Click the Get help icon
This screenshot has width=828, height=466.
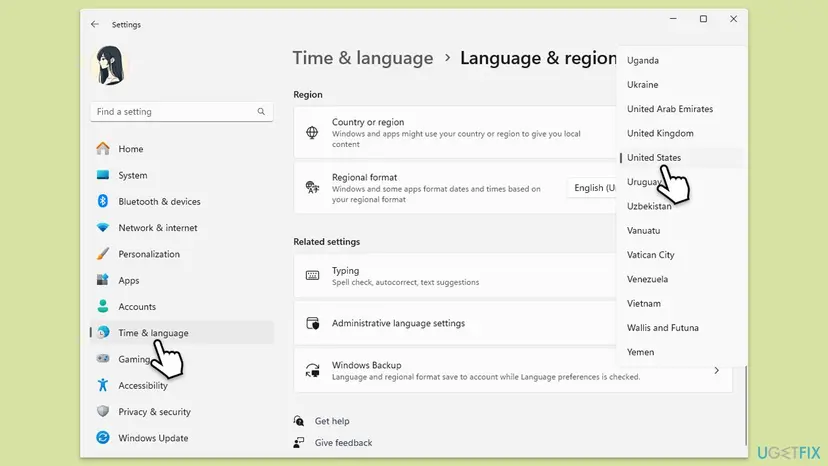coord(299,421)
